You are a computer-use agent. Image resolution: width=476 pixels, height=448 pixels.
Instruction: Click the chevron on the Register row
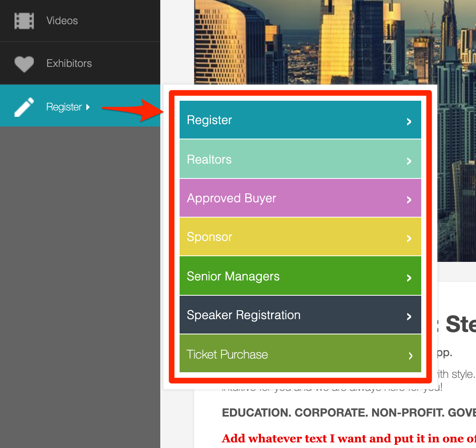409,122
